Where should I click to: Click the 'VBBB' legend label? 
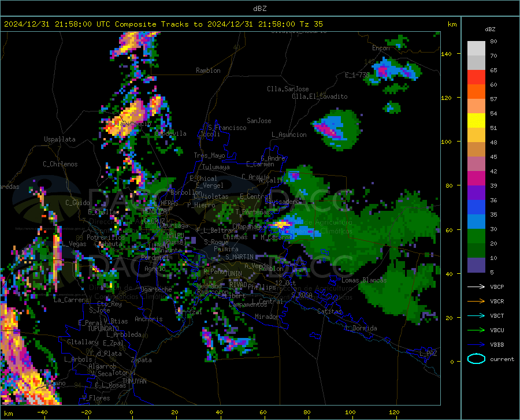[x=497, y=345]
